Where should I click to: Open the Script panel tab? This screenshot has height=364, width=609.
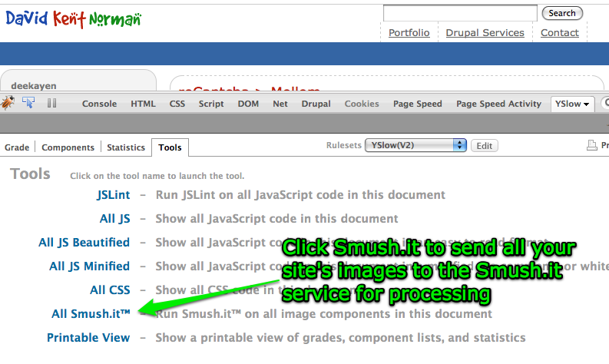211,104
